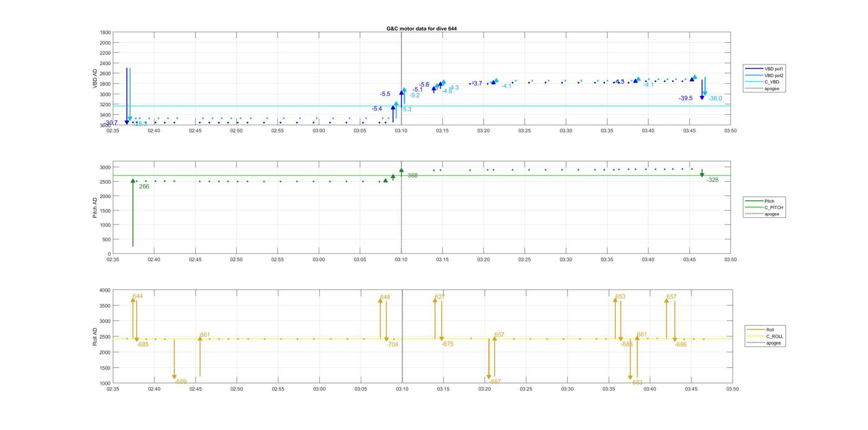Click the '-328' pitch move label

point(712,180)
